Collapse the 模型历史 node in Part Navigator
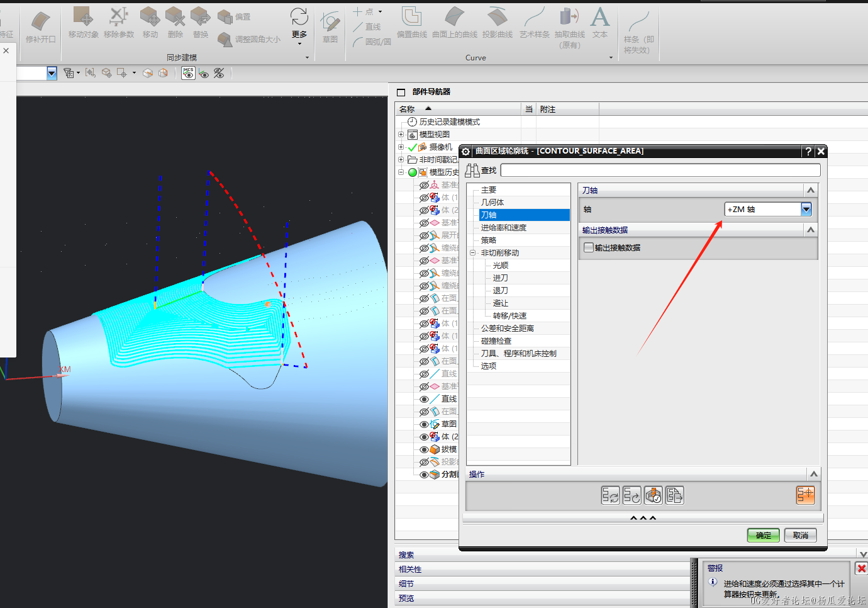 (x=401, y=172)
